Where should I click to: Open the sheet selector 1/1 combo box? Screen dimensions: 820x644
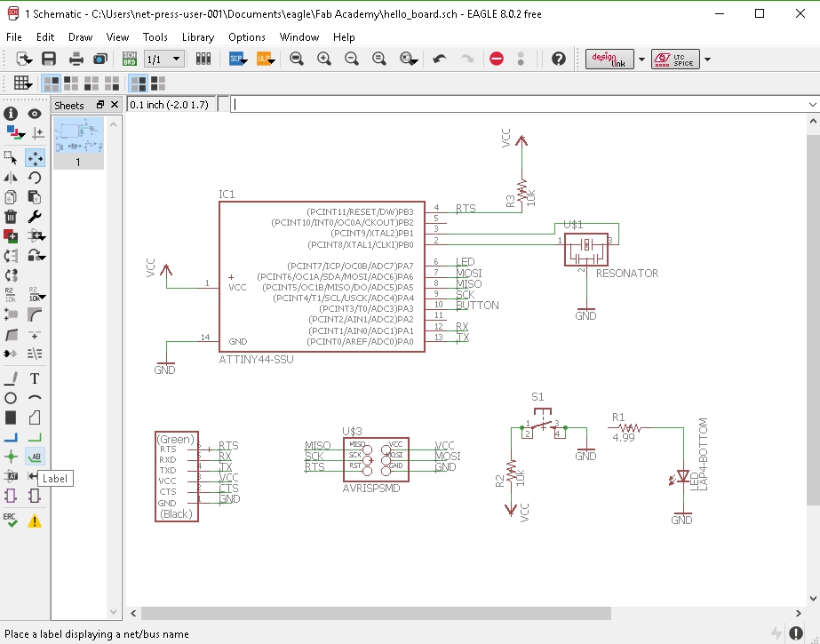163,59
